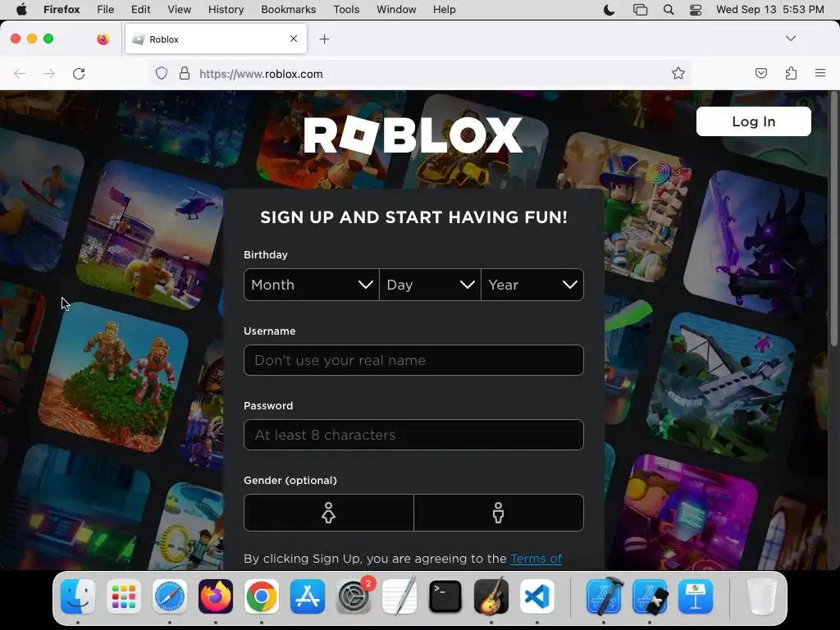This screenshot has height=630, width=840.
Task: Toggle Do Not Disturb moon icon
Action: 609,10
